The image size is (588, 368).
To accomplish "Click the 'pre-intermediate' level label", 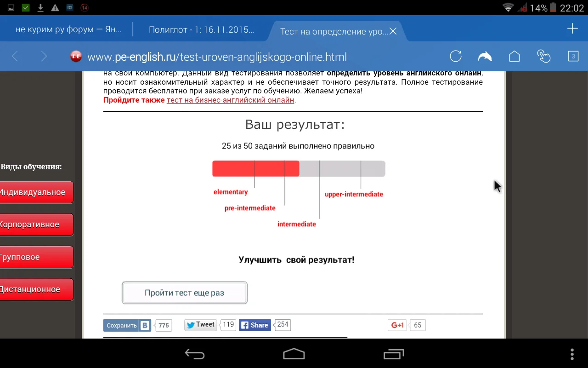I will [x=250, y=208].
